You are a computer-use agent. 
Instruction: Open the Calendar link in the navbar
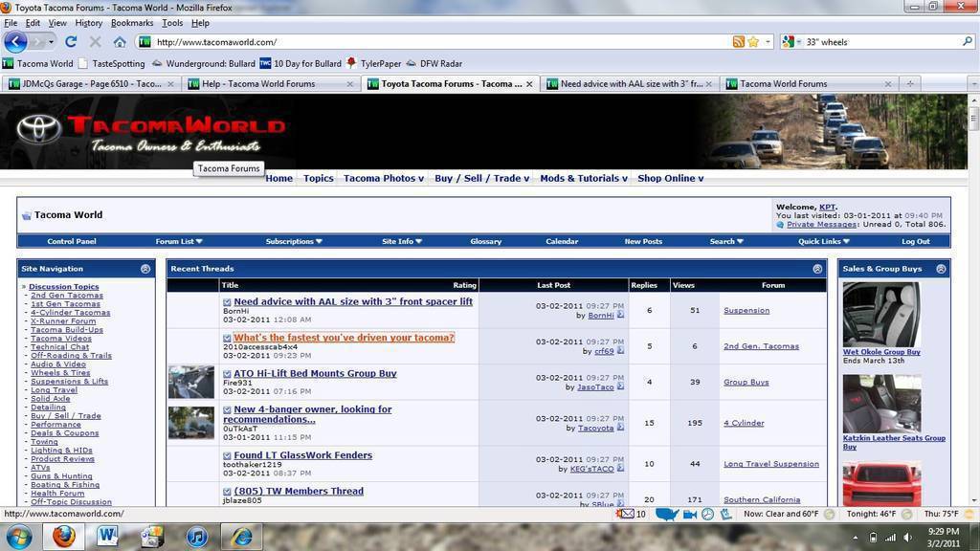tap(562, 241)
